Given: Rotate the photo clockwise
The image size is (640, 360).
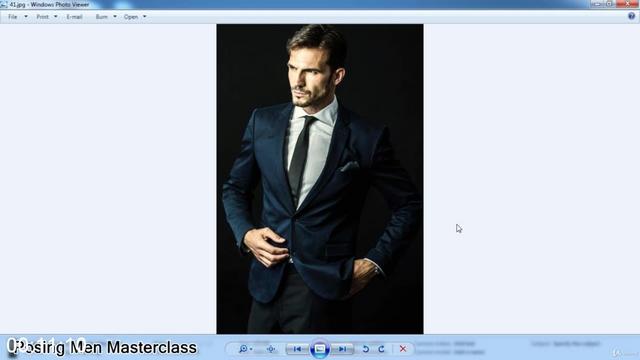Looking at the screenshot, I should (x=381, y=349).
